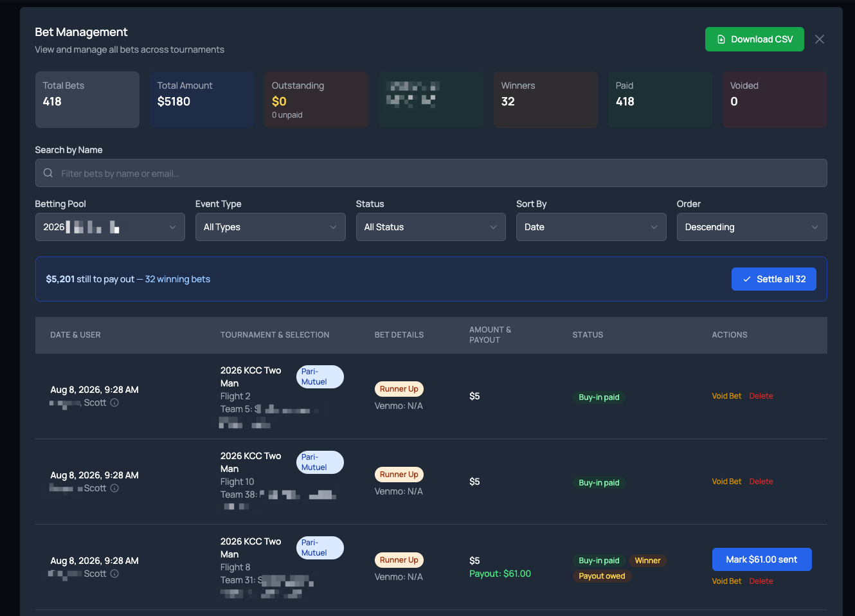Click Pari-Mutuel badge in Flight 2 row
Viewport: 855px width, 616px height.
[x=320, y=377]
